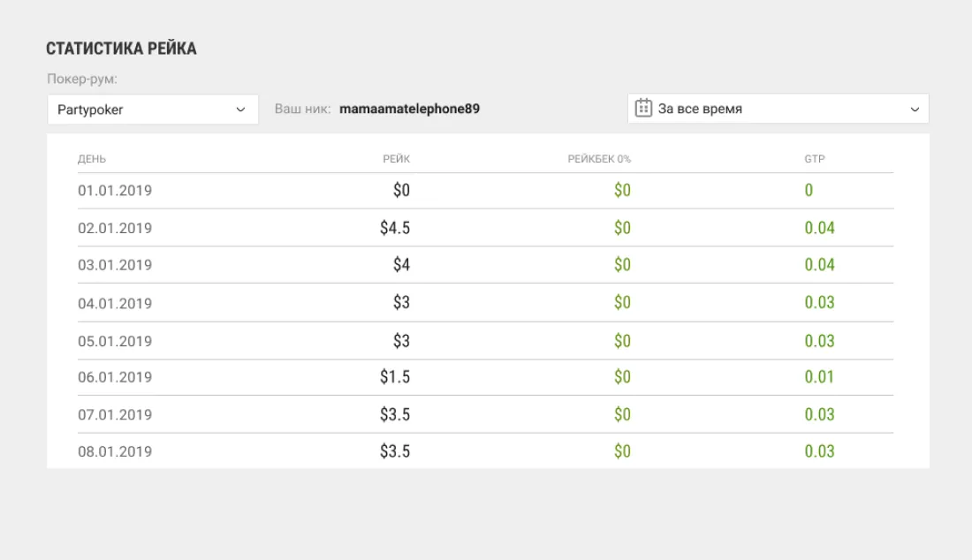972x560 pixels.
Task: Select date 03.01.2019
Action: point(115,264)
